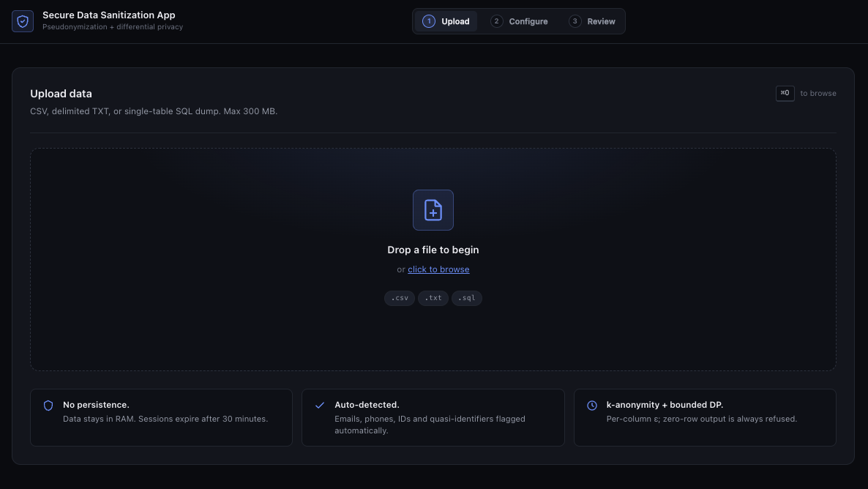Follow the click to browse link
Viewport: 868px width, 489px height.
[438, 269]
